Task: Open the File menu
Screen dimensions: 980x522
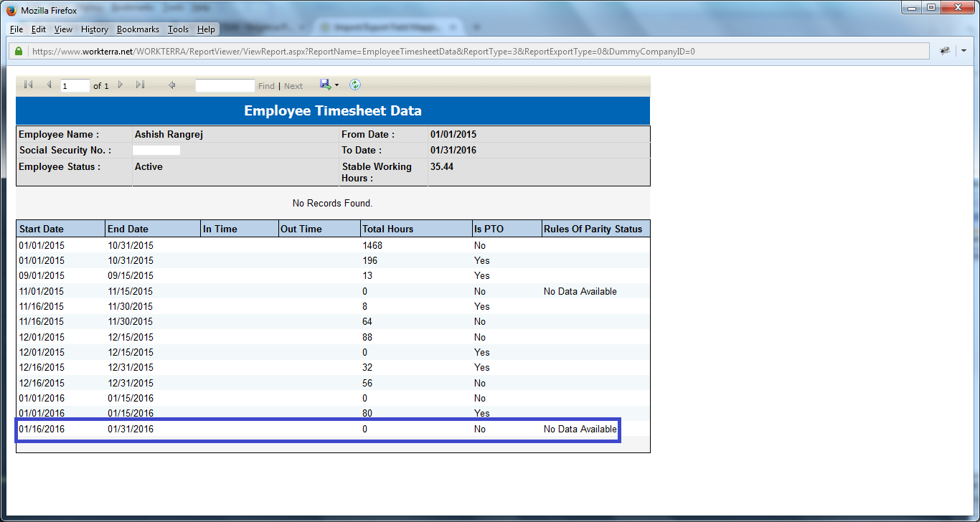Action: pos(17,29)
